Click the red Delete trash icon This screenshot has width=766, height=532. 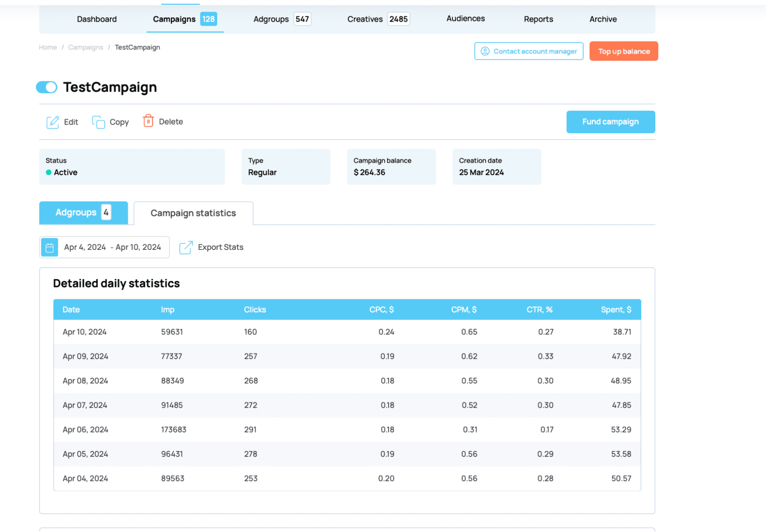pos(148,121)
